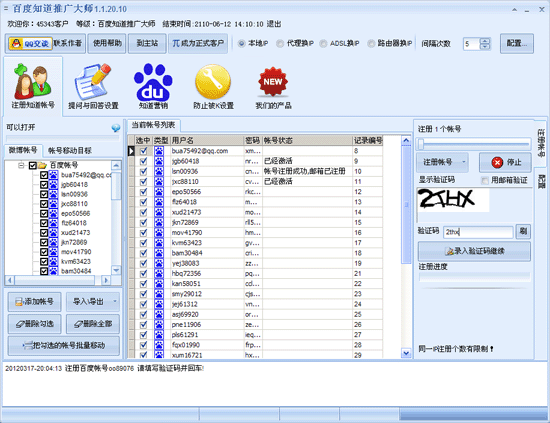This screenshot has width=550, height=423.
Task: Open the 注册帐号 dropdown arrow
Action: (x=463, y=162)
